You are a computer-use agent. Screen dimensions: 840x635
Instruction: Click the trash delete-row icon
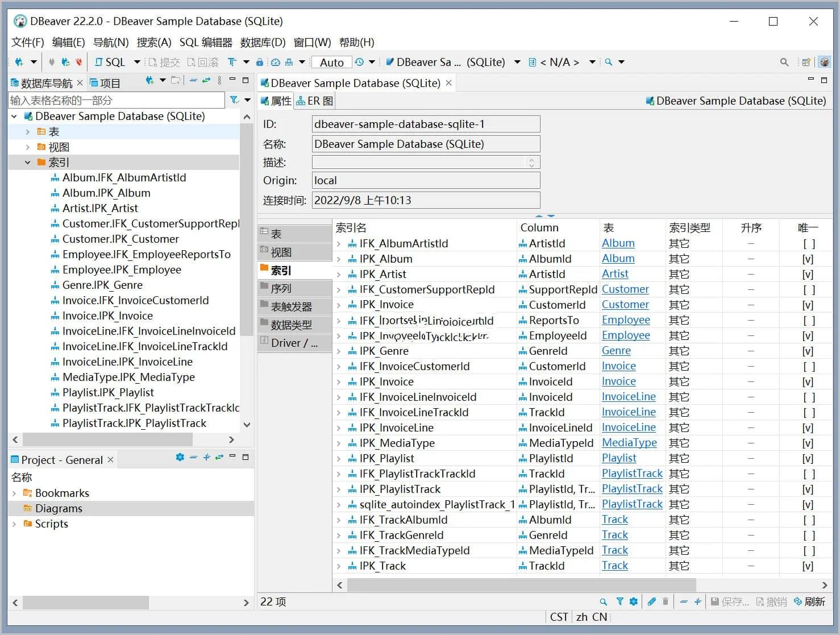tap(665, 601)
